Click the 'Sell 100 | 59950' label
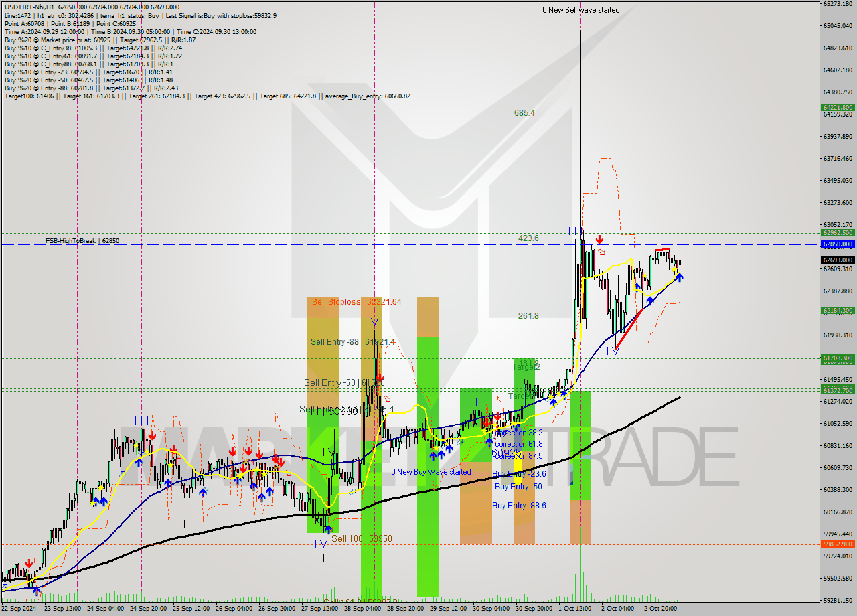 [x=362, y=538]
